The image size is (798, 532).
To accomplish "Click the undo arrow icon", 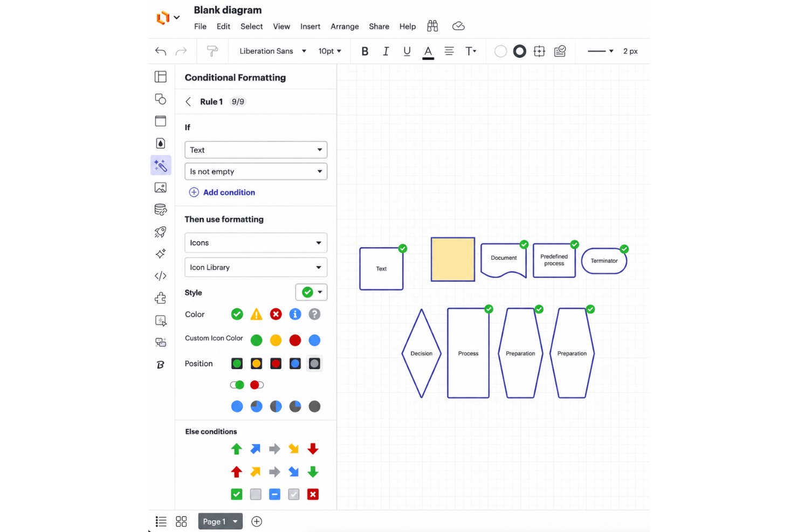I will (161, 51).
